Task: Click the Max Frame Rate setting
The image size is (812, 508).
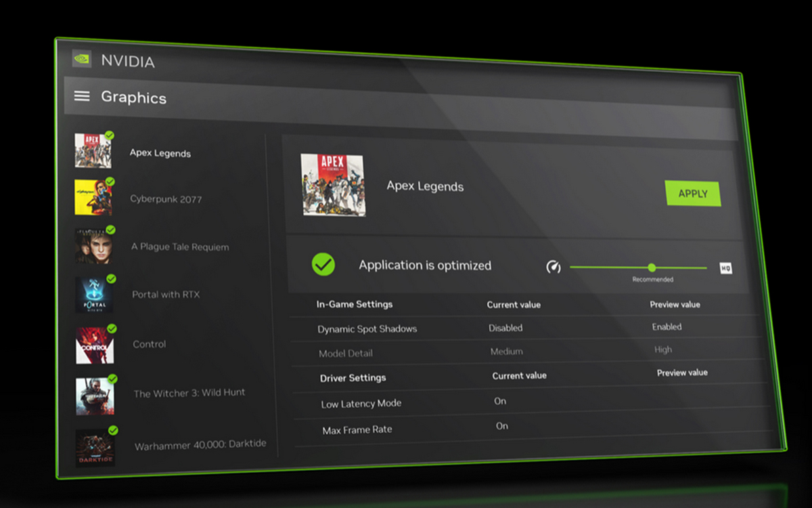Action: tap(357, 429)
